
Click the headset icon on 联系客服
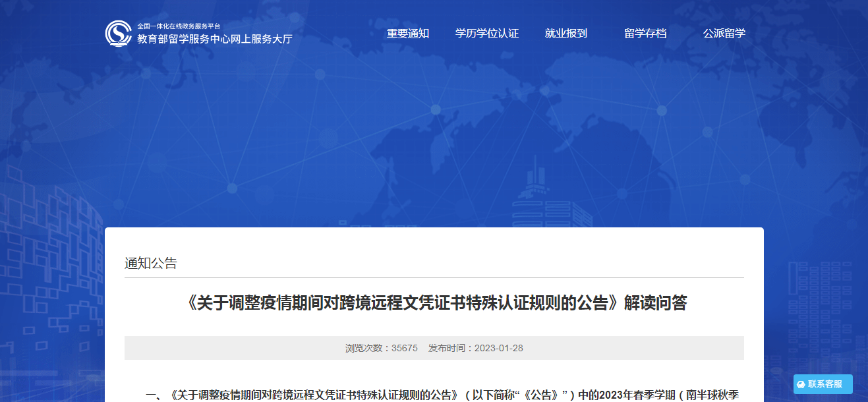click(801, 384)
